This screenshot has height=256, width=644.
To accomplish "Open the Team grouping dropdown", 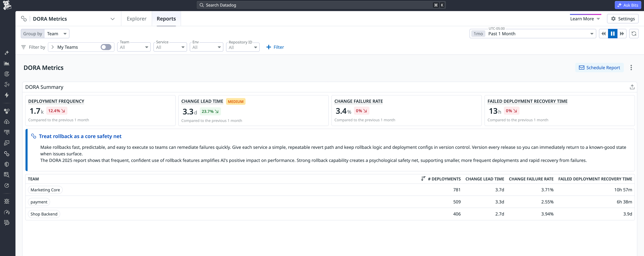I will click(x=56, y=33).
